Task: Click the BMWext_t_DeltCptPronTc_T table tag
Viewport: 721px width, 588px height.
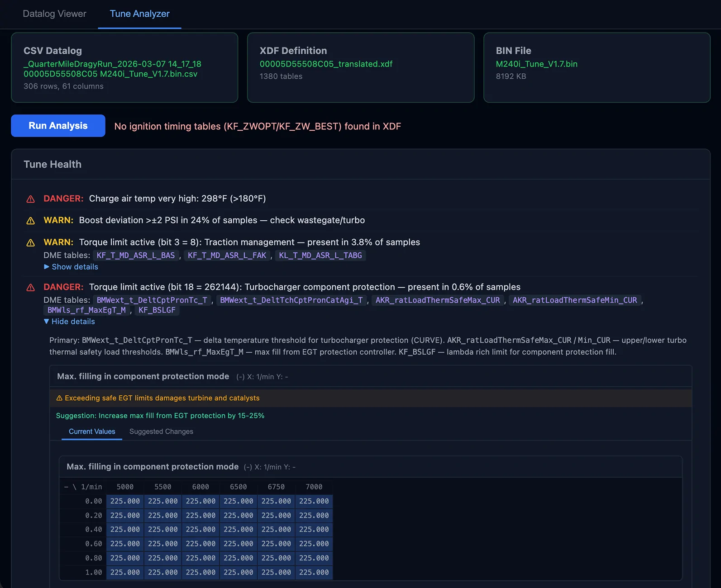Action: point(152,300)
